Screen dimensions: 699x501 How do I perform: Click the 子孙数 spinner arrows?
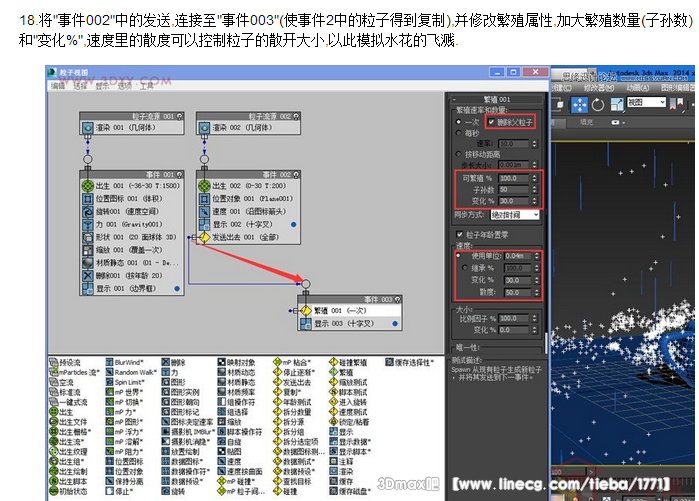tap(535, 189)
